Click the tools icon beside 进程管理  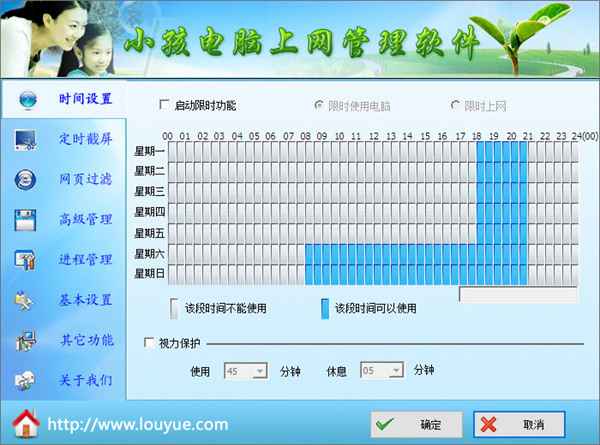(x=25, y=260)
